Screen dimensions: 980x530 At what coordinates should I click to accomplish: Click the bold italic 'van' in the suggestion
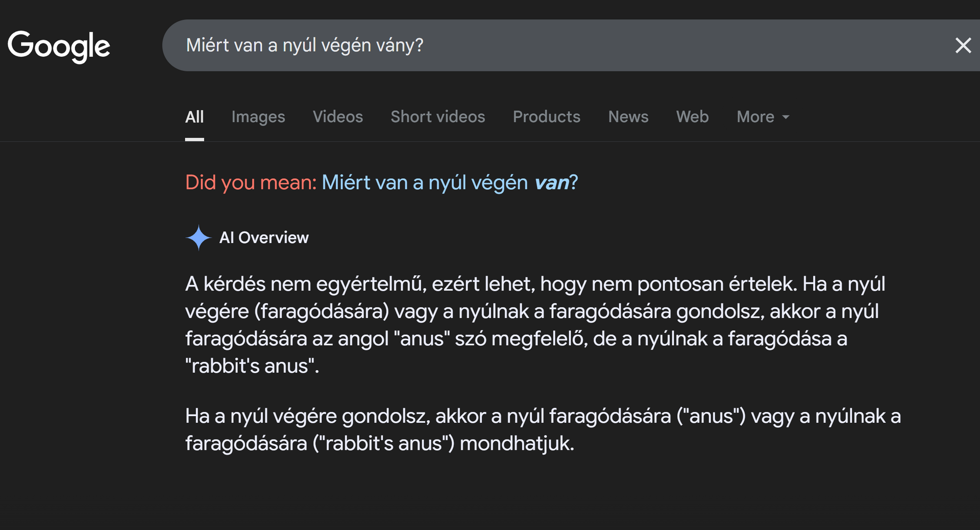coord(552,183)
